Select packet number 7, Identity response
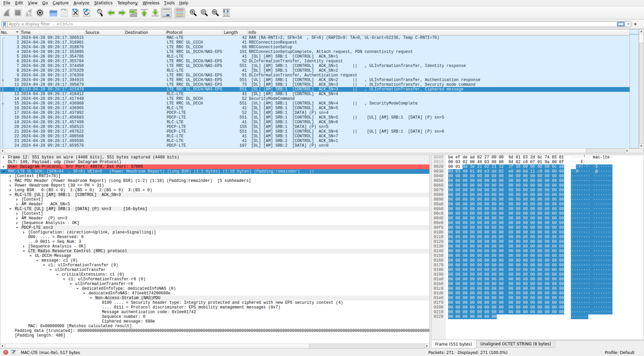The width and height of the screenshot is (644, 356). [x=168, y=65]
